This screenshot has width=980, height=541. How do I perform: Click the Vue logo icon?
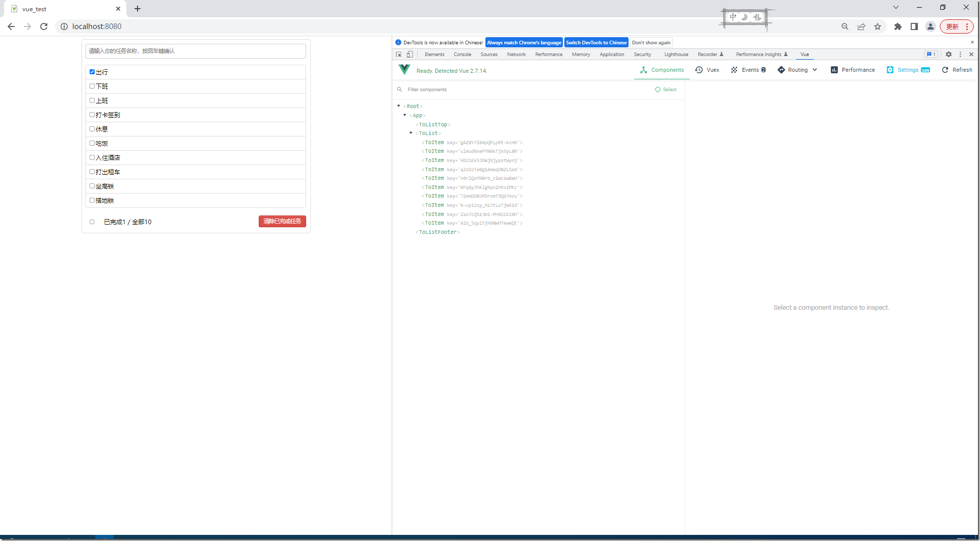[404, 70]
